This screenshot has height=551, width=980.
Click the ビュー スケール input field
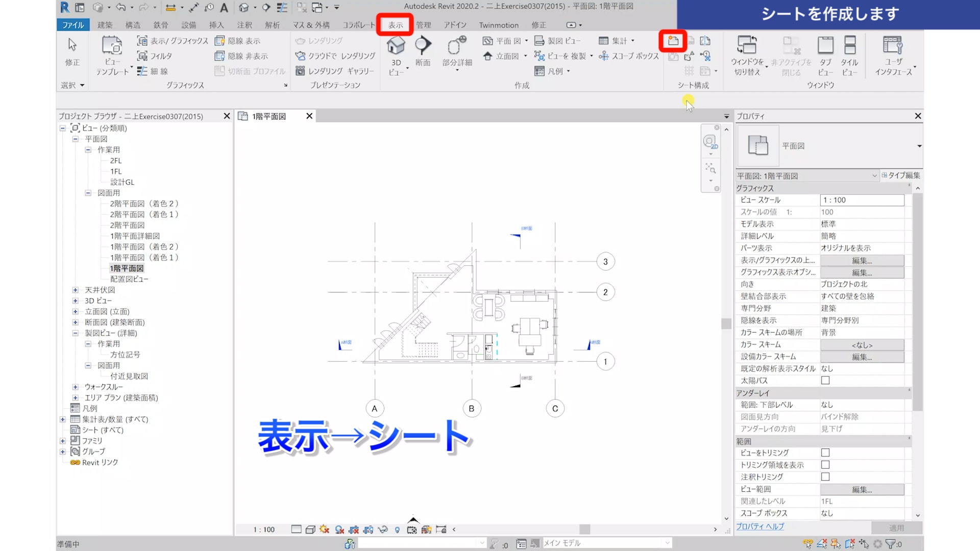(862, 200)
